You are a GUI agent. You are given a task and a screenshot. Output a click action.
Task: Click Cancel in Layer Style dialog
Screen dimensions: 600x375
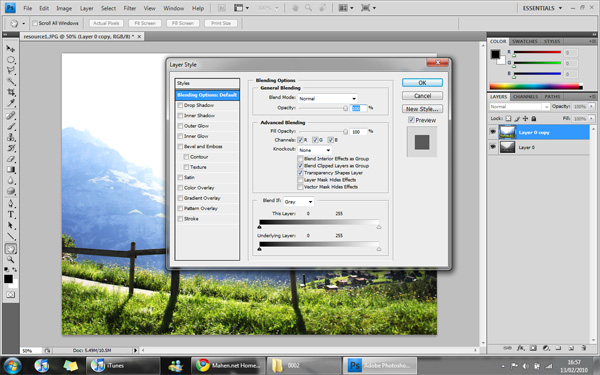422,96
